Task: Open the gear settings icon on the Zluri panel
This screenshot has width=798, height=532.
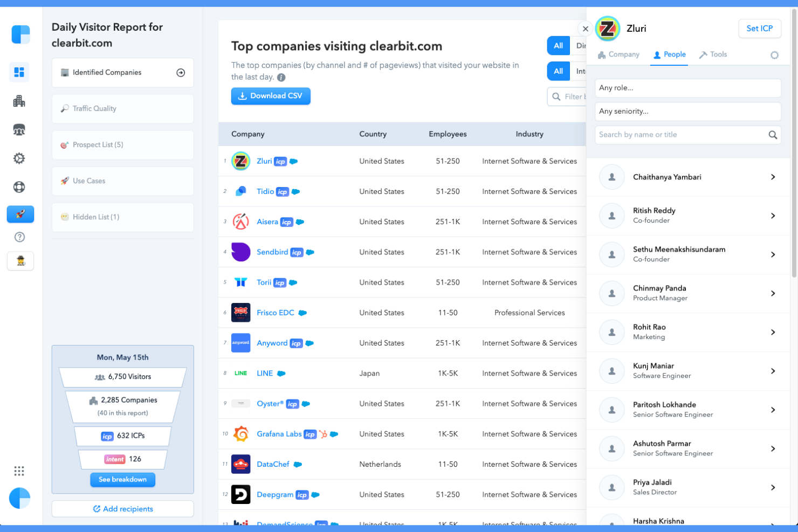Action: pos(774,54)
